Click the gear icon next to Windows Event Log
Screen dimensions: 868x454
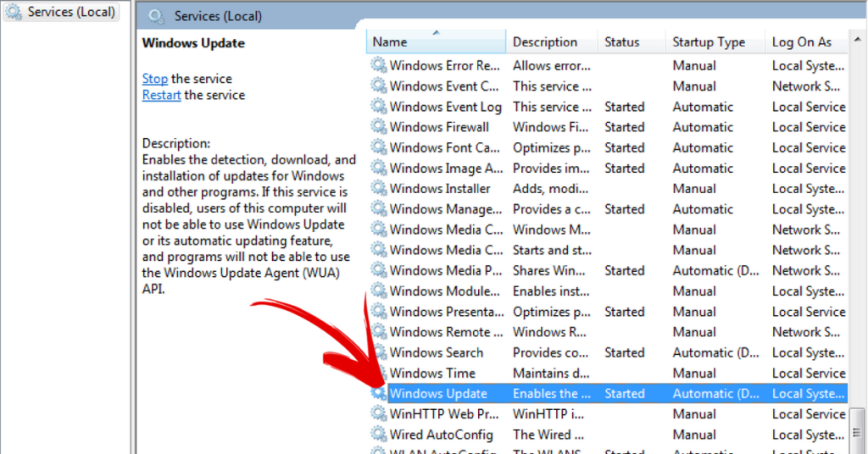pos(379,106)
